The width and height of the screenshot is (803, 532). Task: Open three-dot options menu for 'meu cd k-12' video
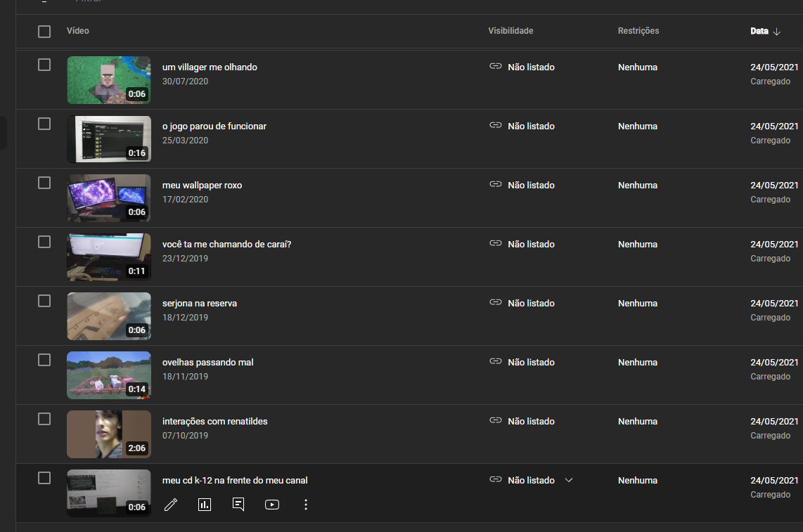tap(306, 505)
